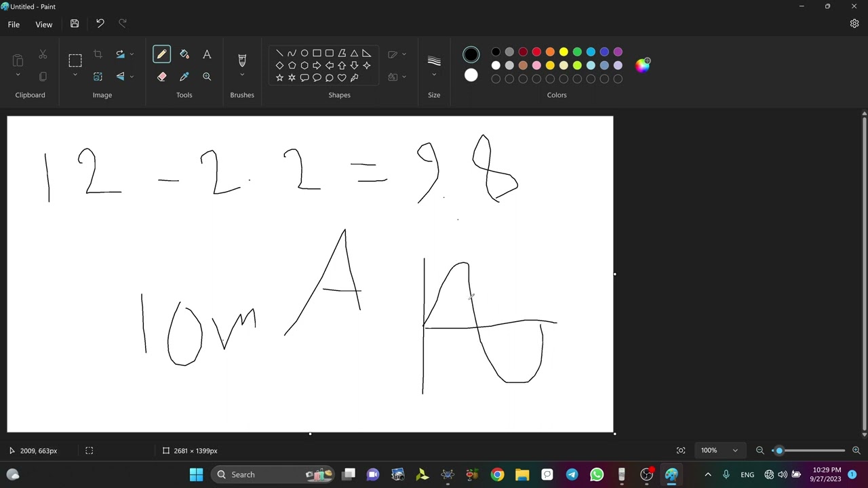This screenshot has height=488, width=868.
Task: Pick the Oval shape
Action: point(304,53)
